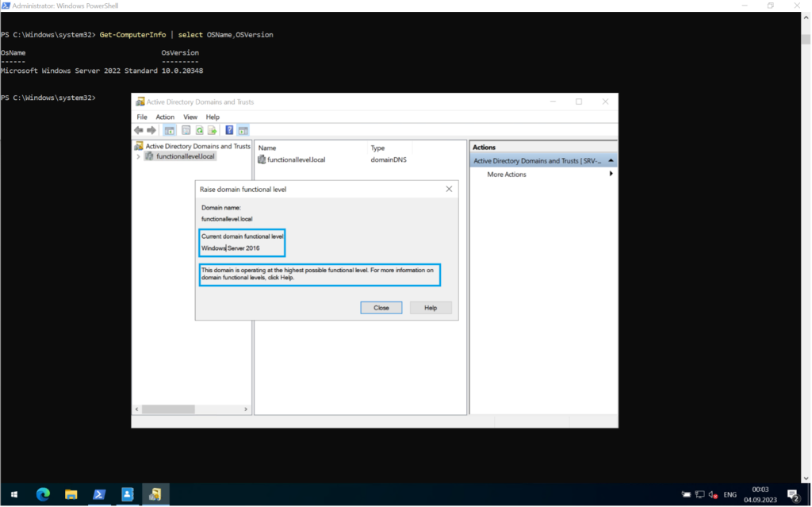Open the Action menu
The width and height of the screenshot is (812, 507).
[165, 117]
